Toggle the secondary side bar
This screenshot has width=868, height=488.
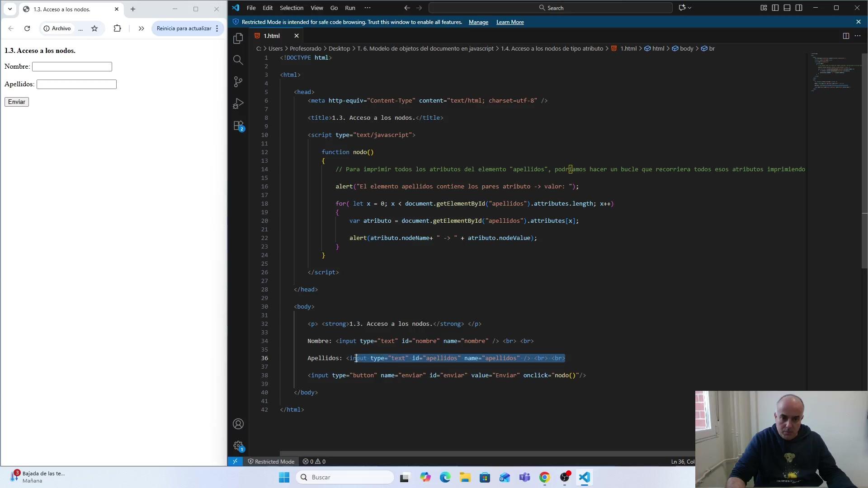click(799, 8)
